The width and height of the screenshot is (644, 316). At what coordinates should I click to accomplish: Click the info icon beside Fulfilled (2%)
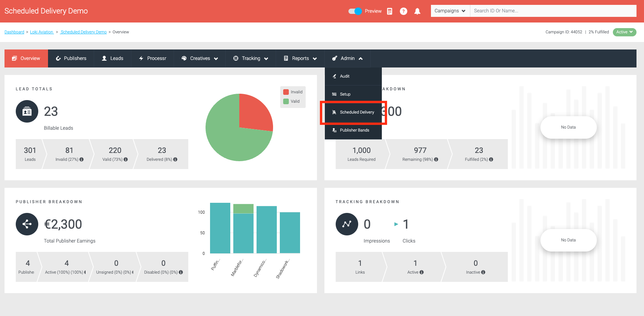coord(491,159)
